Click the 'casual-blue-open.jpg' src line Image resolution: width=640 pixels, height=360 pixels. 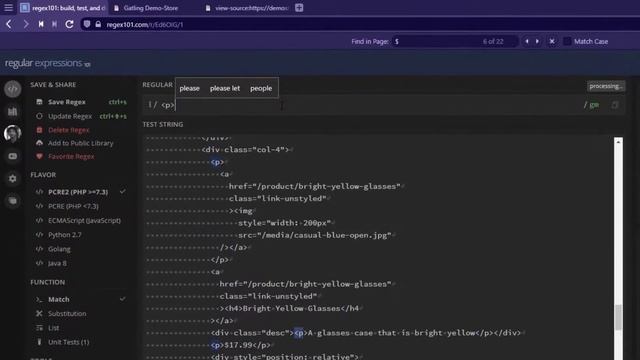point(315,235)
